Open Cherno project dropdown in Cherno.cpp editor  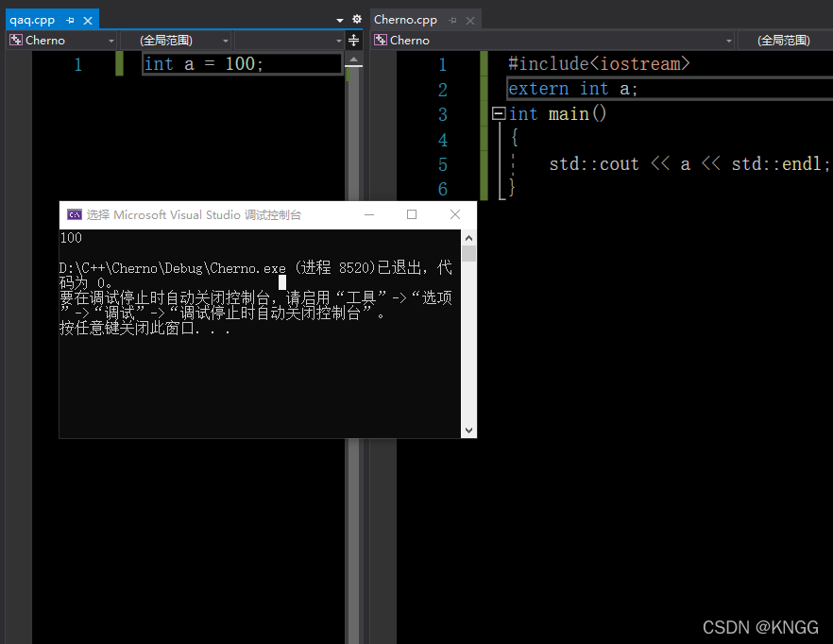[x=552, y=41]
